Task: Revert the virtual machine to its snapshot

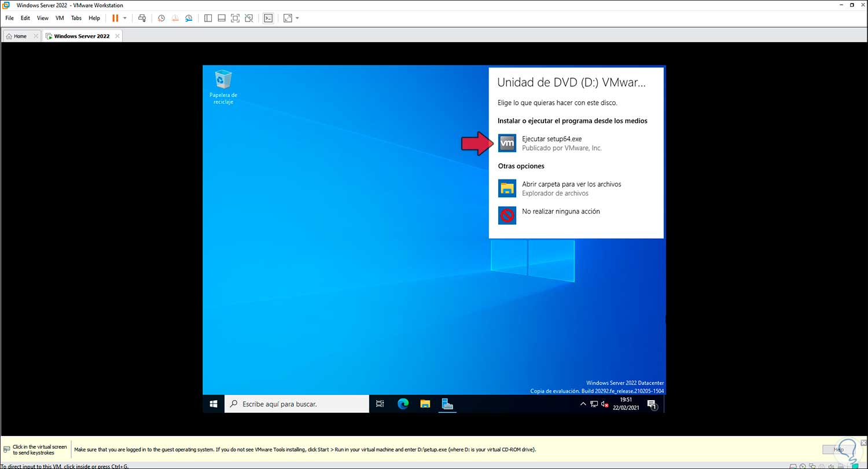Action: click(x=175, y=18)
